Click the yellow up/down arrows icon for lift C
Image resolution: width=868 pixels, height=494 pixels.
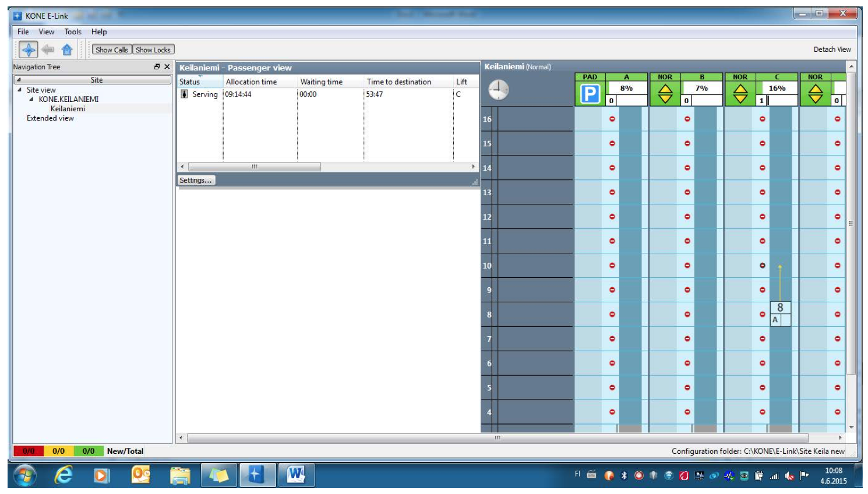click(740, 94)
